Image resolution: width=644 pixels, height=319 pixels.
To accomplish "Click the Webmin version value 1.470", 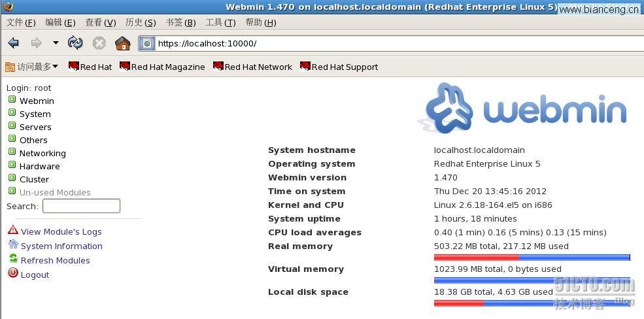I will coord(446,178).
